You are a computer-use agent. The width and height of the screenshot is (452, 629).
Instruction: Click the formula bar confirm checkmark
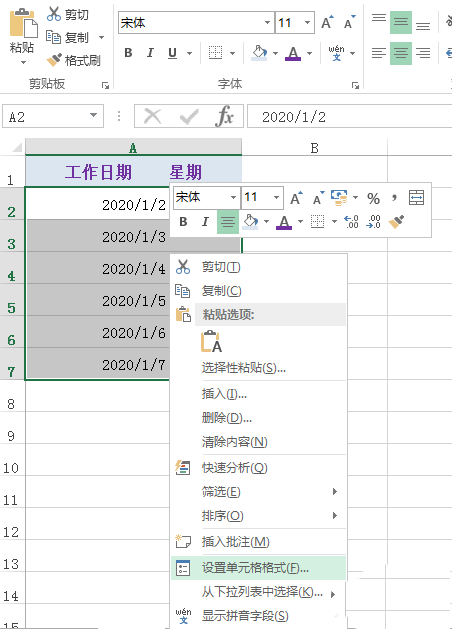pos(189,116)
